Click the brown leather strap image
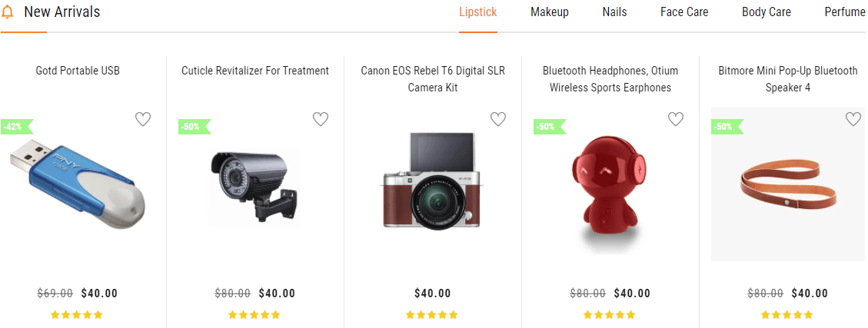 coord(788,185)
